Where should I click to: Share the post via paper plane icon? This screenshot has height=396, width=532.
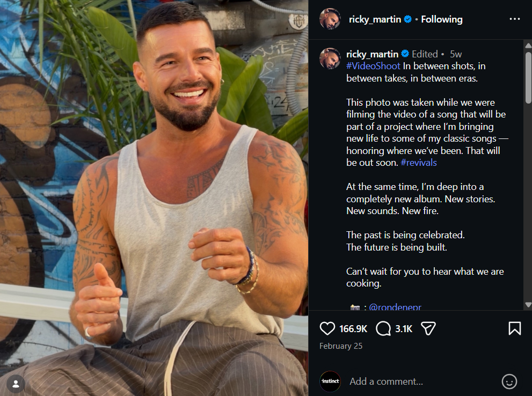pyautogui.click(x=428, y=328)
